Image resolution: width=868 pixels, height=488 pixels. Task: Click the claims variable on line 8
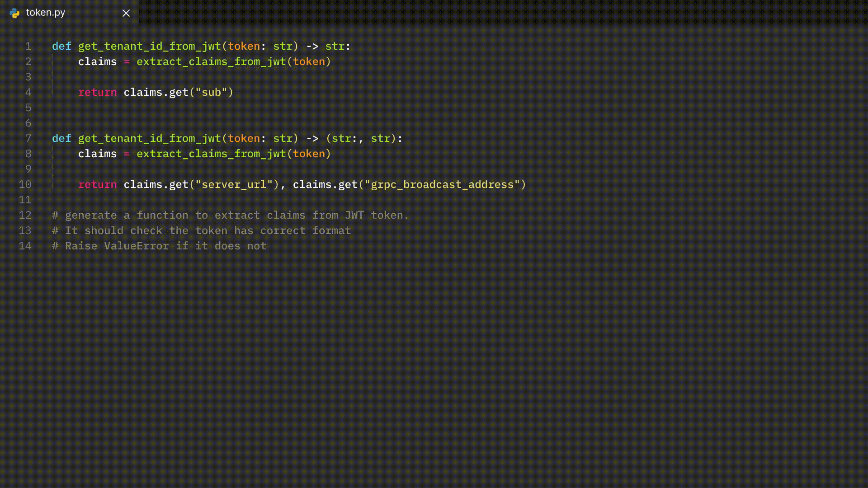click(97, 154)
